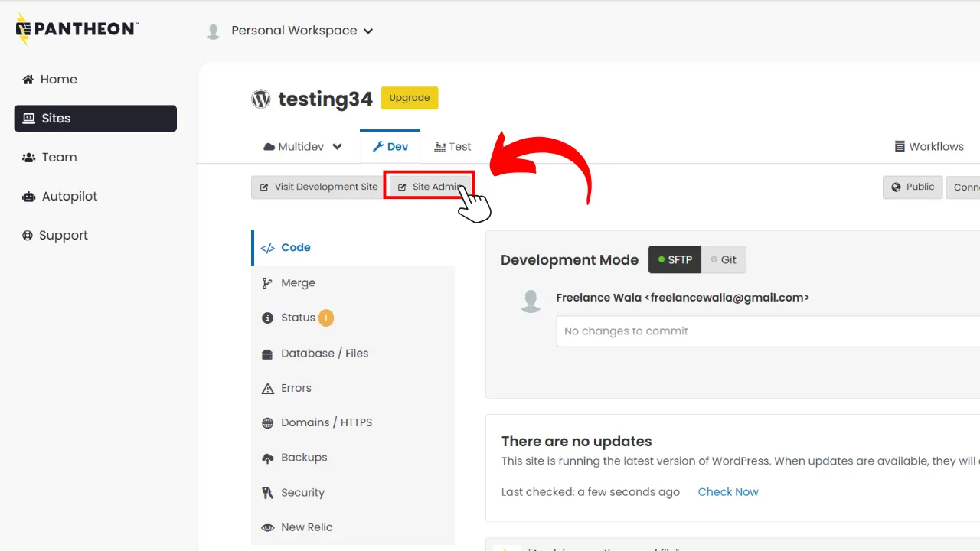Click the yellow Upgrade button
980x551 pixels.
[410, 98]
